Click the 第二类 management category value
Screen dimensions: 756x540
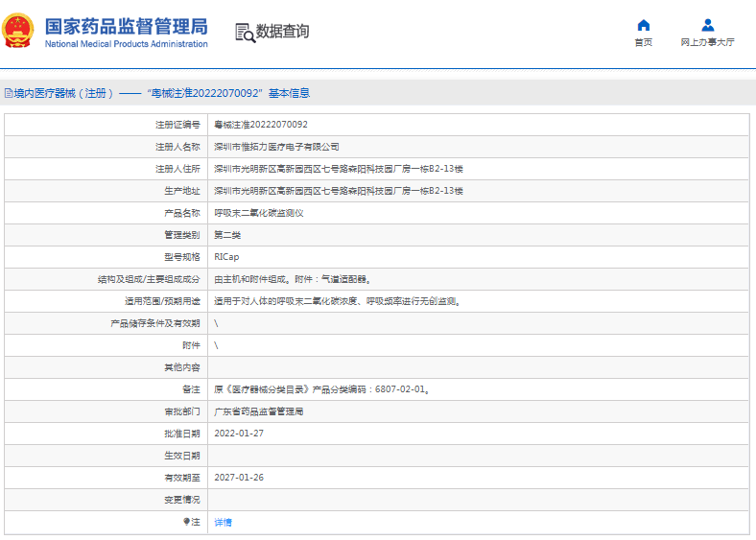[226, 235]
